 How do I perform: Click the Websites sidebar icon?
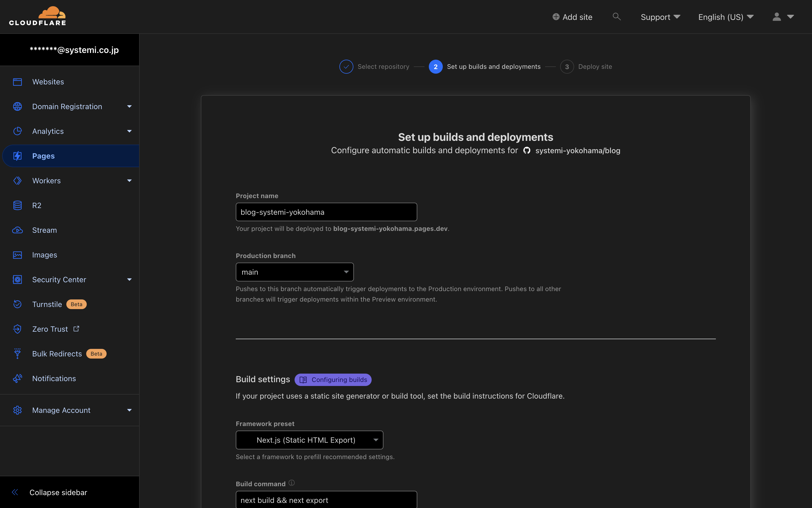click(17, 82)
